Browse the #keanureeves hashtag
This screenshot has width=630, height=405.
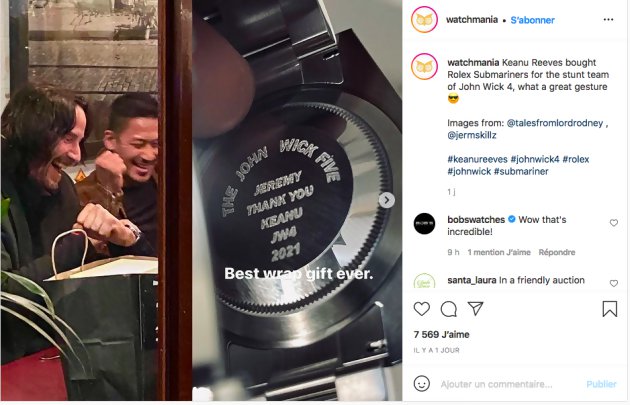477,159
